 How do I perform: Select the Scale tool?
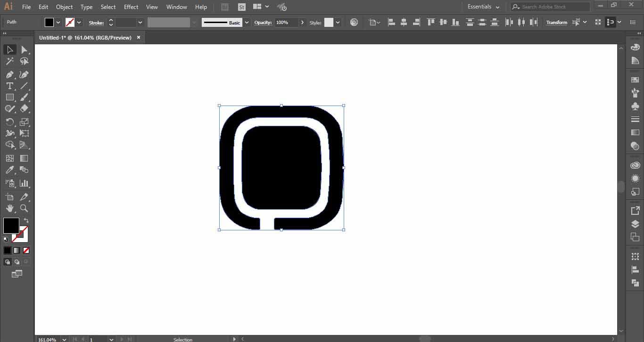tap(24, 122)
